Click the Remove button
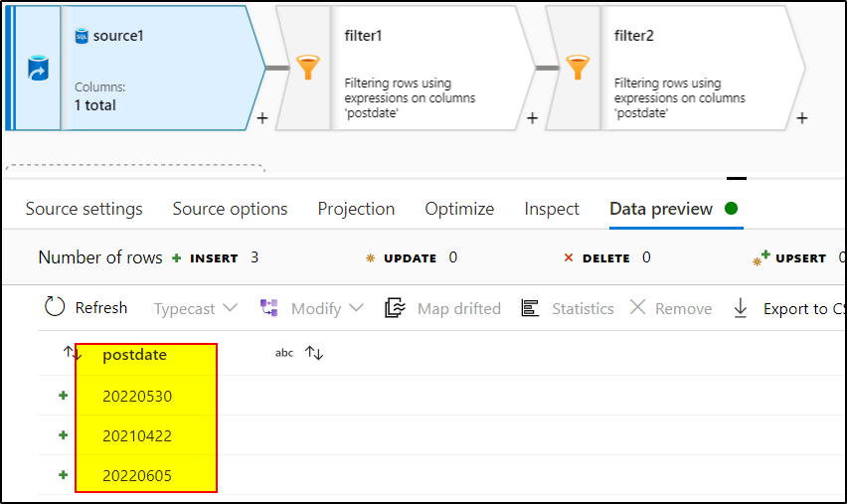Screen dimensions: 847x504 pyautogui.click(x=671, y=309)
